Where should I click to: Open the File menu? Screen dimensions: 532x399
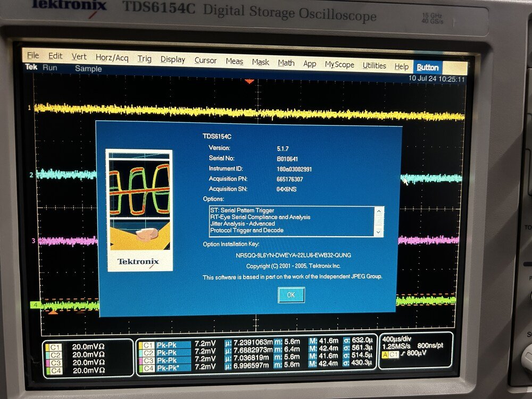33,55
